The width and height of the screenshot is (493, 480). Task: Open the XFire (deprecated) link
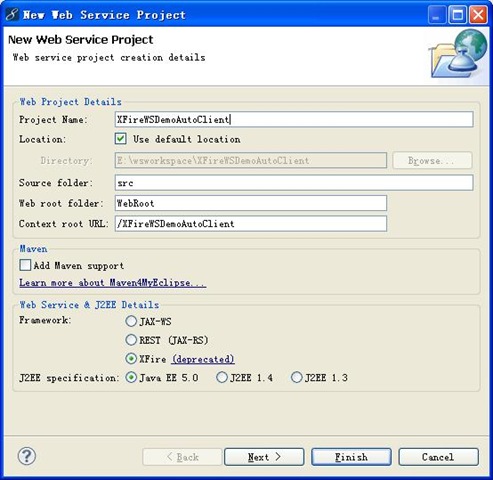point(203,359)
